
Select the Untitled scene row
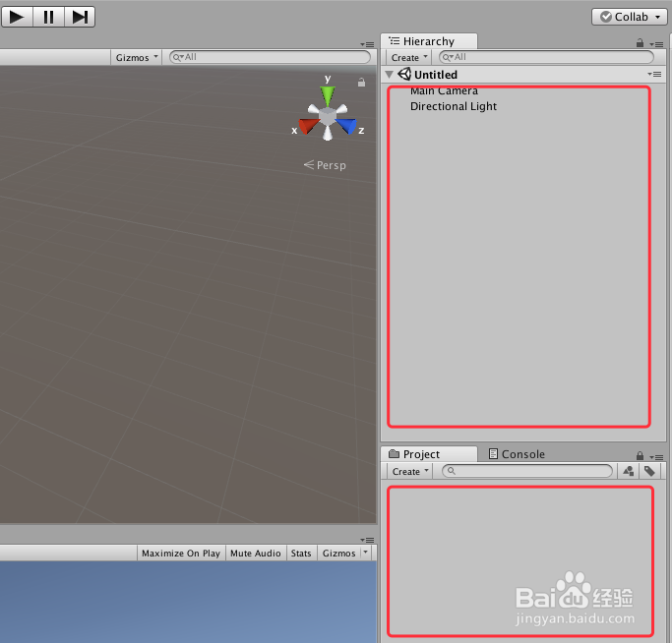tap(523, 75)
